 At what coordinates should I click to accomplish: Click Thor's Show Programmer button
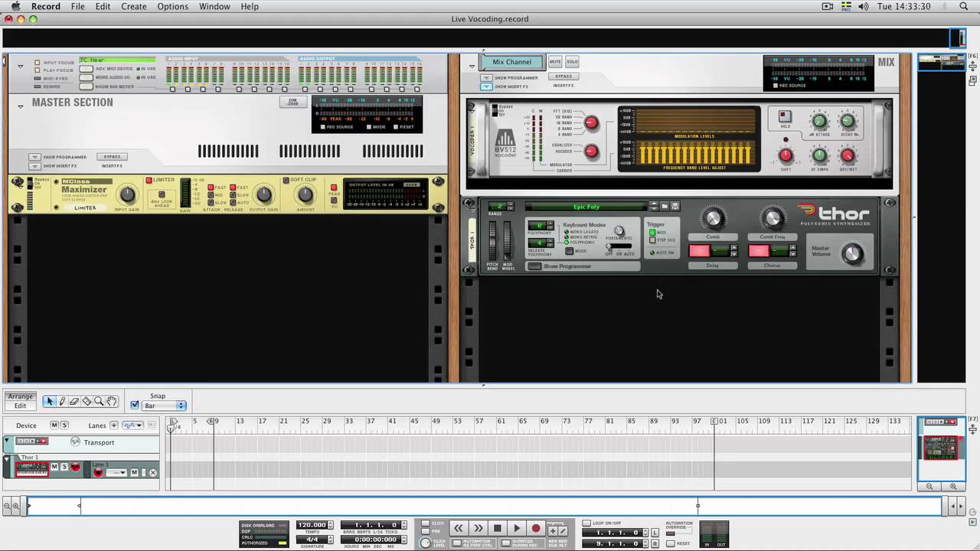[x=534, y=266]
